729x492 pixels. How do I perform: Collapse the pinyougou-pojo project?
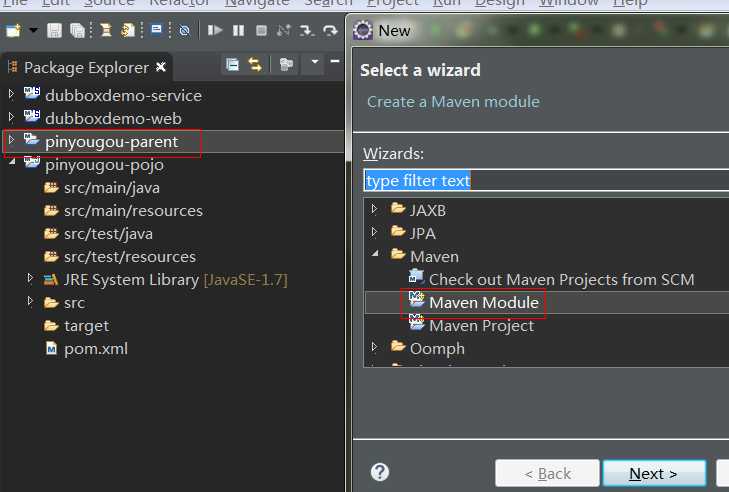point(12,161)
